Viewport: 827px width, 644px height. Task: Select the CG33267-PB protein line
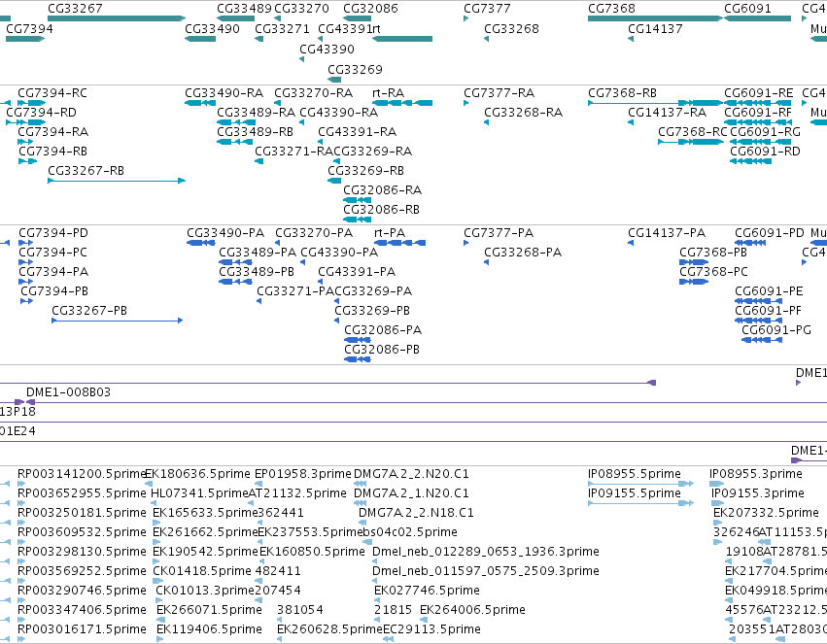(117, 321)
